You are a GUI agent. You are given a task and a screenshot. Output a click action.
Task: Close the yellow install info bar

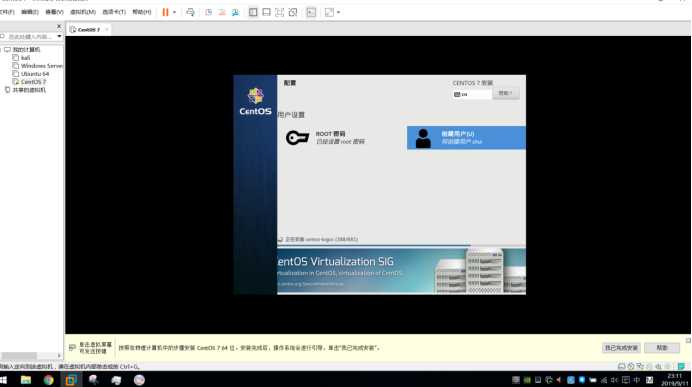click(688, 340)
